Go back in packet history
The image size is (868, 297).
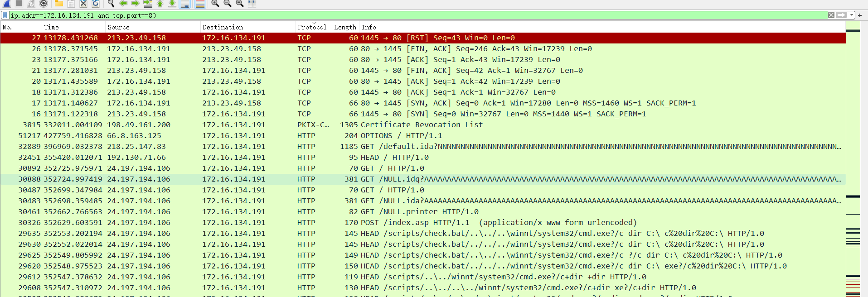tap(123, 4)
